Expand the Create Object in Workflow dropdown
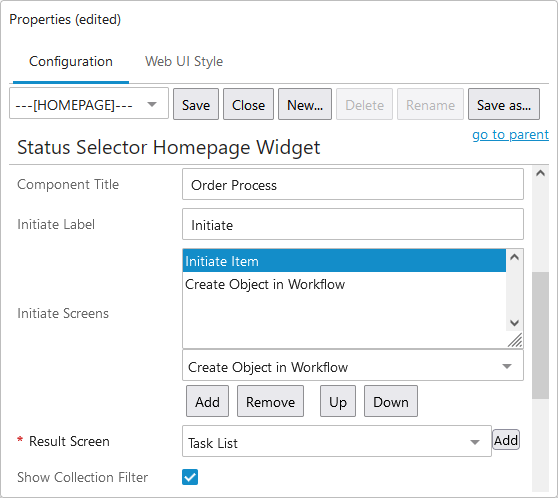Image resolution: width=558 pixels, height=498 pixels. coord(353,366)
